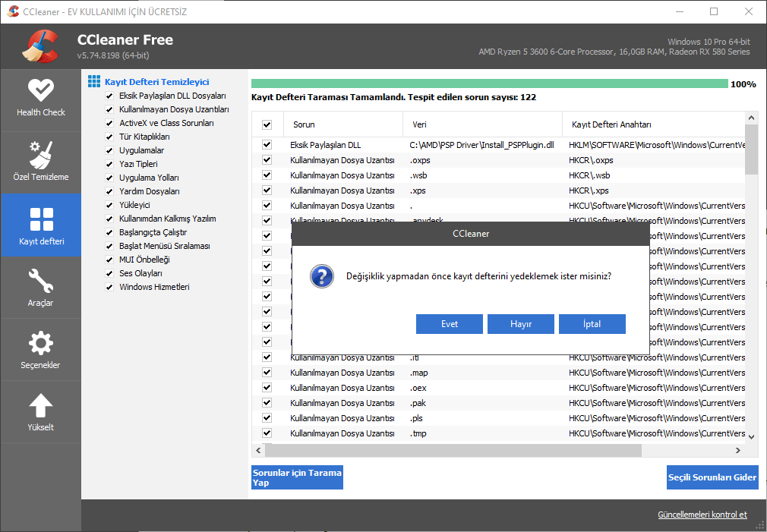Click the Yükselt upgrade arrow icon

click(x=41, y=405)
